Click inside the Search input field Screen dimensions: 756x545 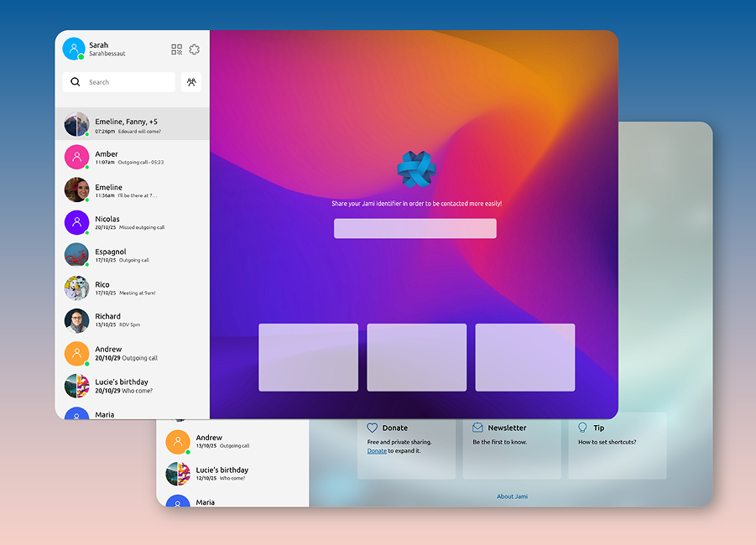pyautogui.click(x=126, y=82)
